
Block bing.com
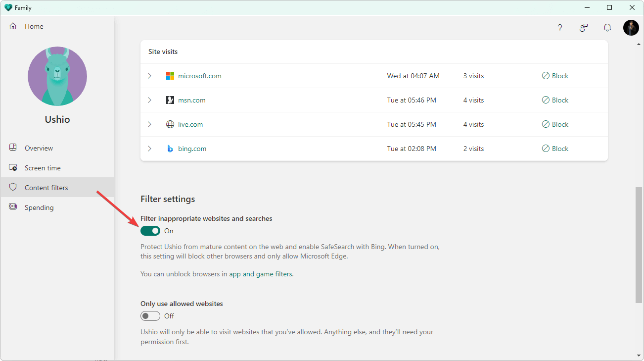555,149
